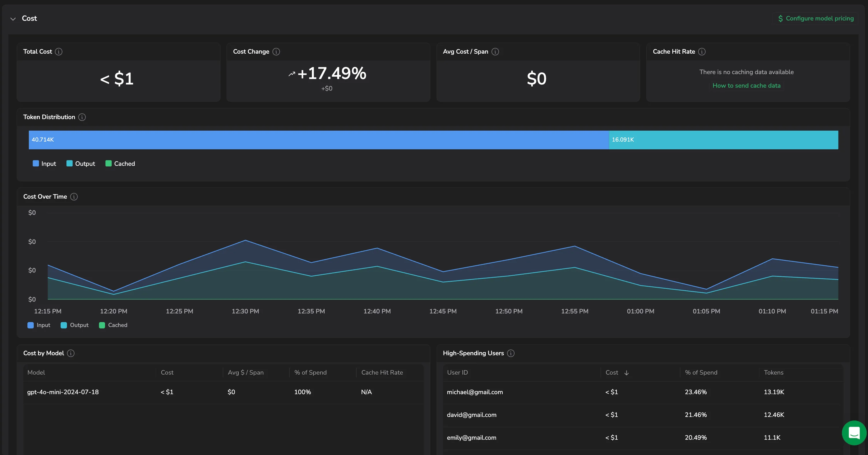This screenshot has height=455, width=868.
Task: Click the 40.714K input token bar
Action: 319,140
